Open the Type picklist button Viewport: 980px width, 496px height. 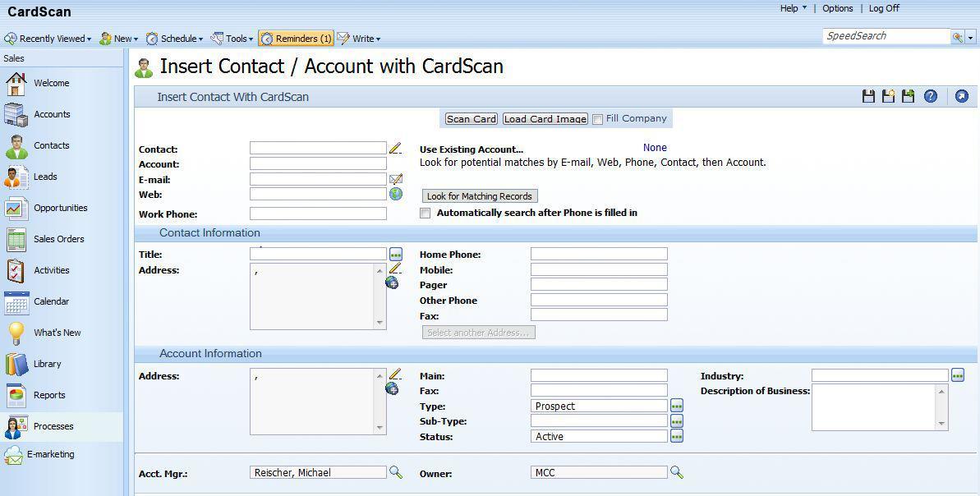(x=676, y=406)
